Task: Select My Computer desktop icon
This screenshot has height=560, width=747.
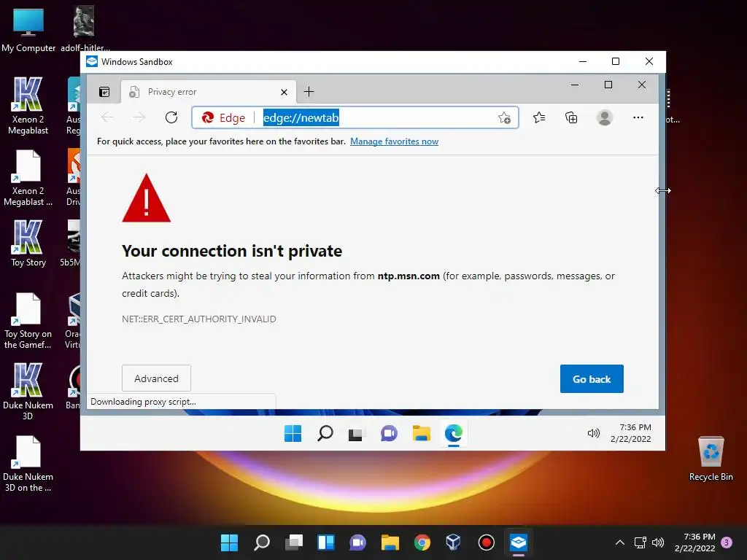Action: [x=28, y=30]
